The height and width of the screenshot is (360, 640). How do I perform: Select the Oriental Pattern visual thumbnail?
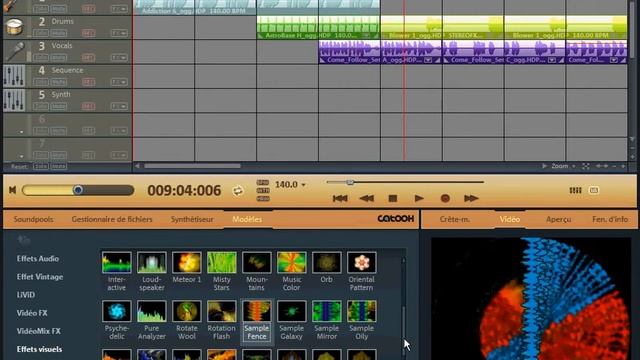(x=362, y=262)
